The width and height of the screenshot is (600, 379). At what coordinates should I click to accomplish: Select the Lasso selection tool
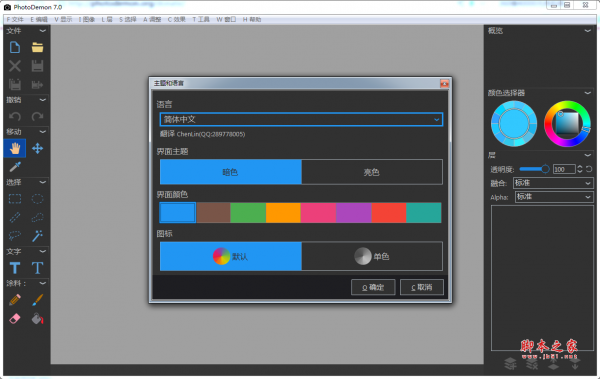[15, 235]
